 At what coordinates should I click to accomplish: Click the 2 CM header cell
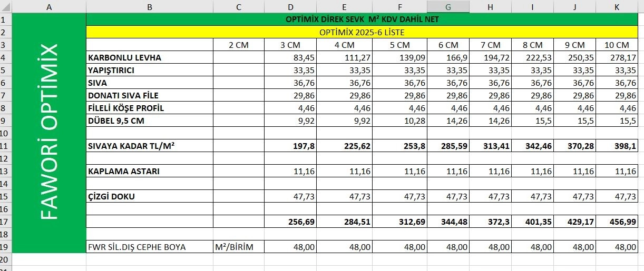pos(239,45)
